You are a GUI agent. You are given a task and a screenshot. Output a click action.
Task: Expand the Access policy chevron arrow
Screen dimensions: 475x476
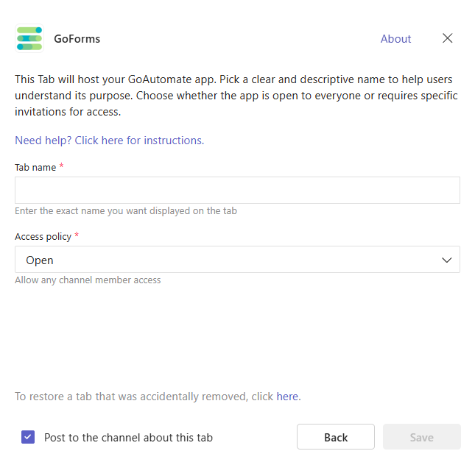(x=446, y=260)
